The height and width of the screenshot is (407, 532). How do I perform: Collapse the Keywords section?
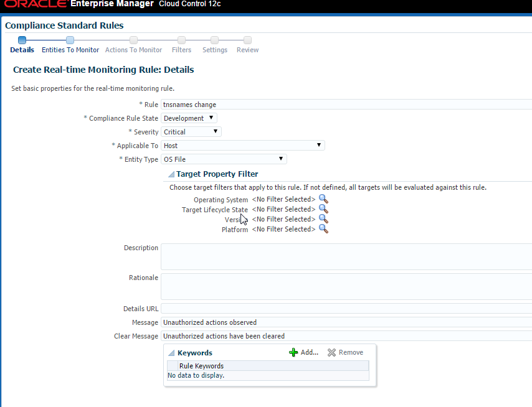pyautogui.click(x=171, y=353)
